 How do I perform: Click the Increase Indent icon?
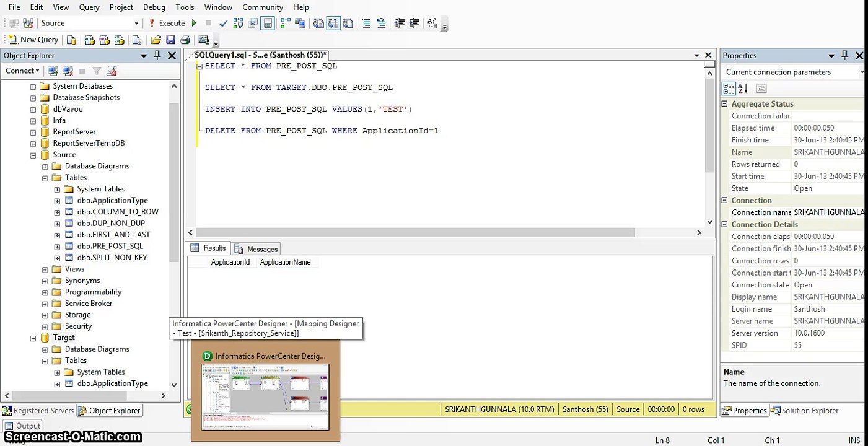(x=414, y=23)
